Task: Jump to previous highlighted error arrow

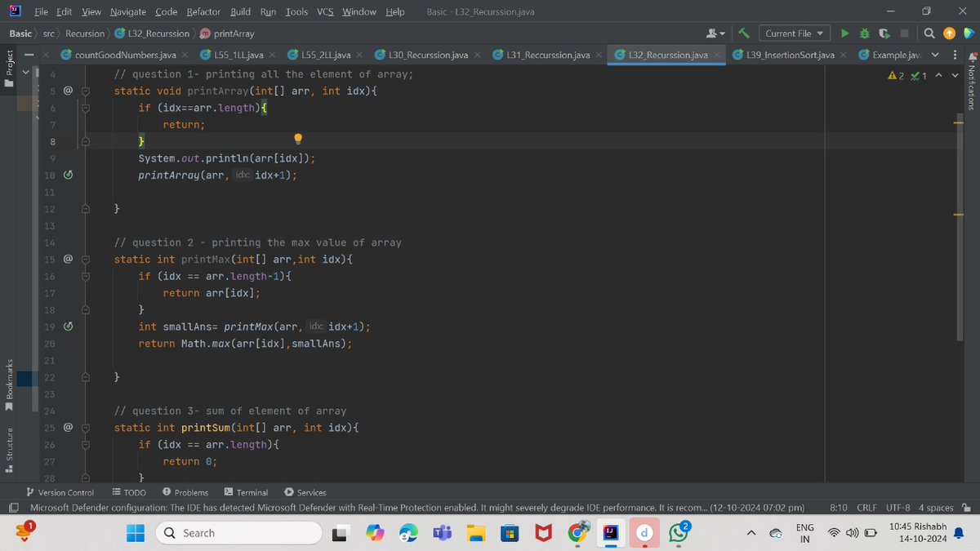Action: (939, 75)
